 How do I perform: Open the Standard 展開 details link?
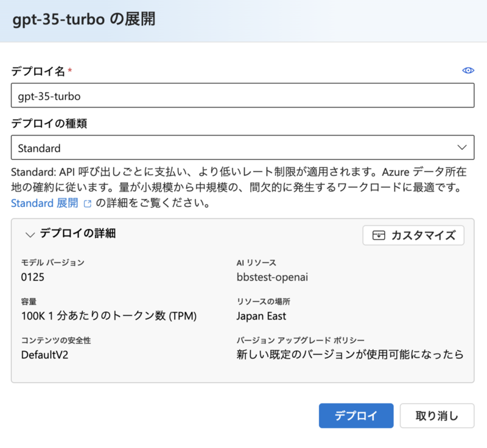(x=44, y=203)
